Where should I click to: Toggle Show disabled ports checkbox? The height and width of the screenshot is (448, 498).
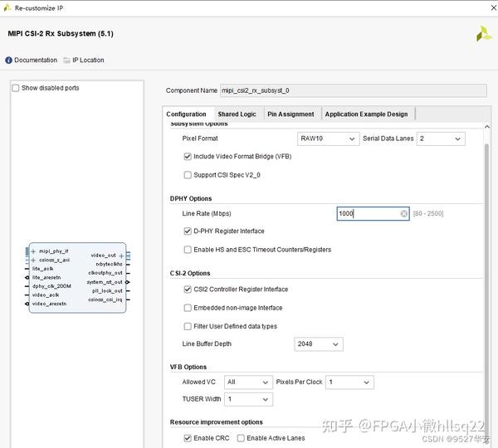(x=15, y=88)
